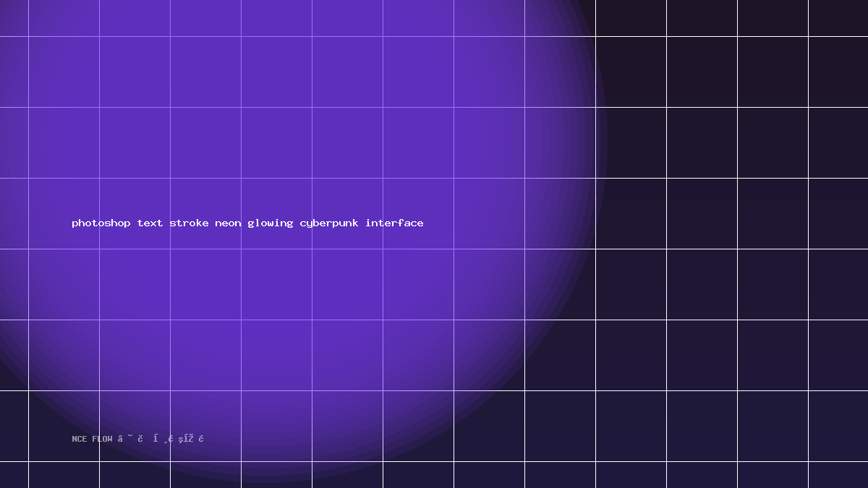
Task: Click the word "cyberpunk" in the headline
Action: click(329, 223)
